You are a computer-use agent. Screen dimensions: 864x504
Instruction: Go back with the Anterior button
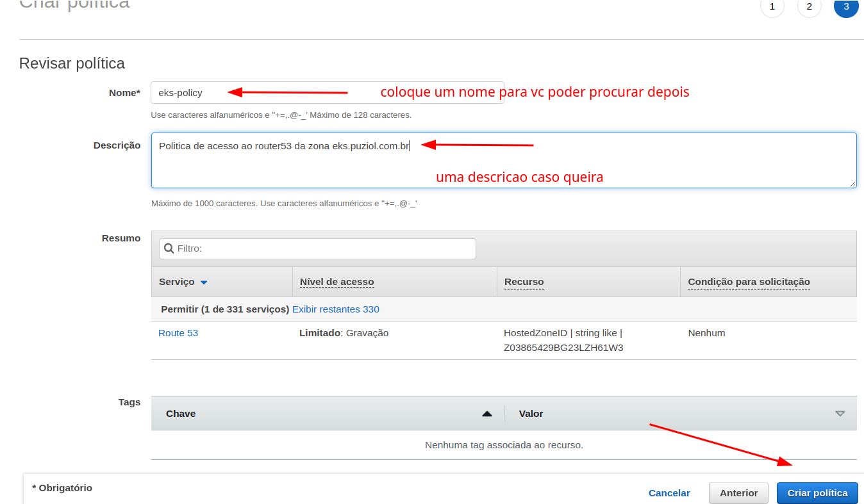point(738,493)
